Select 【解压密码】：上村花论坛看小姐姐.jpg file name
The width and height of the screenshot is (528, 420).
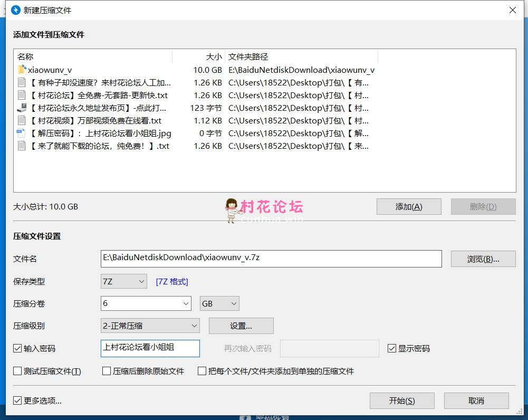[x=101, y=133]
